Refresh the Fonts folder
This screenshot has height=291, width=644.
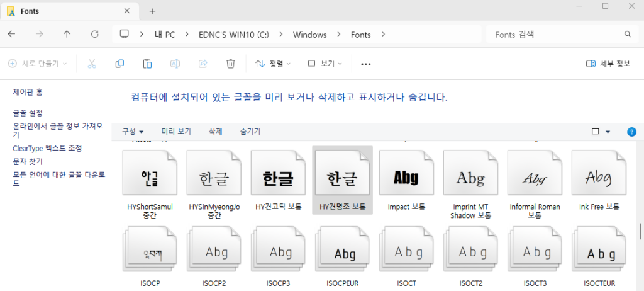point(94,35)
